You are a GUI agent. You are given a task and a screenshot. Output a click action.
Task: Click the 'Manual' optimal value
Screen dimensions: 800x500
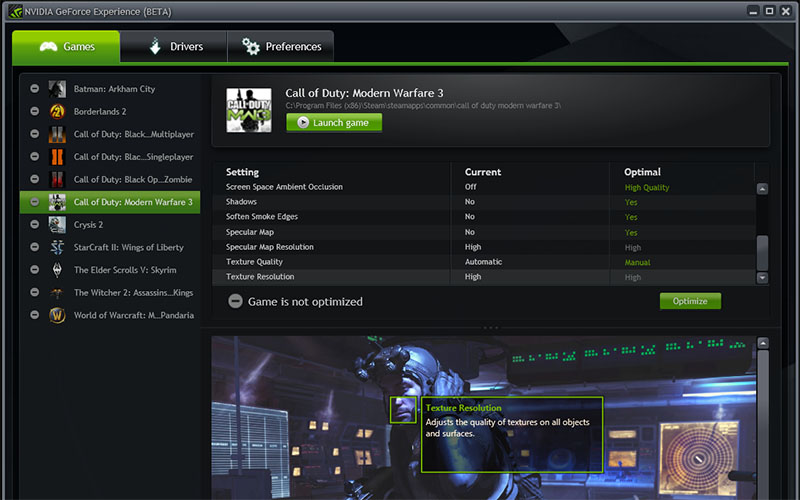click(x=637, y=262)
